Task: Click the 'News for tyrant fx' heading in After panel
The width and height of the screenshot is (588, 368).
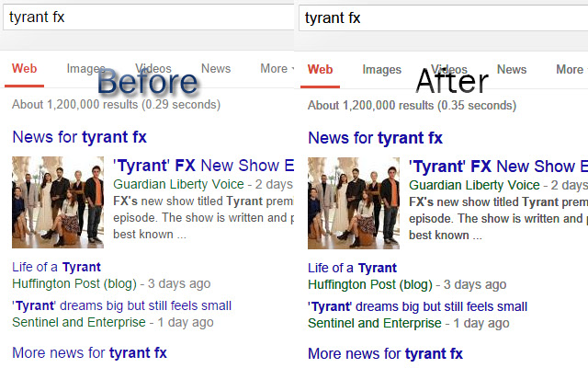Action: click(x=375, y=138)
